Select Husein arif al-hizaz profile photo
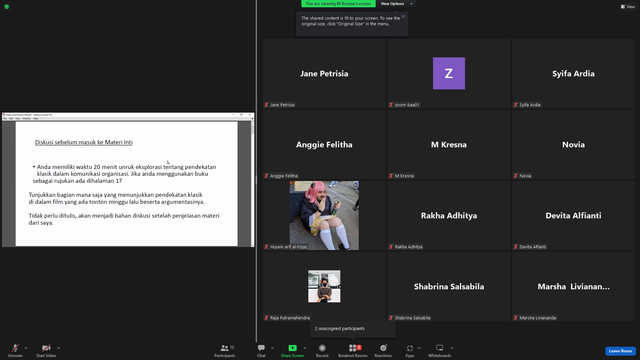The image size is (640, 360). (x=324, y=215)
